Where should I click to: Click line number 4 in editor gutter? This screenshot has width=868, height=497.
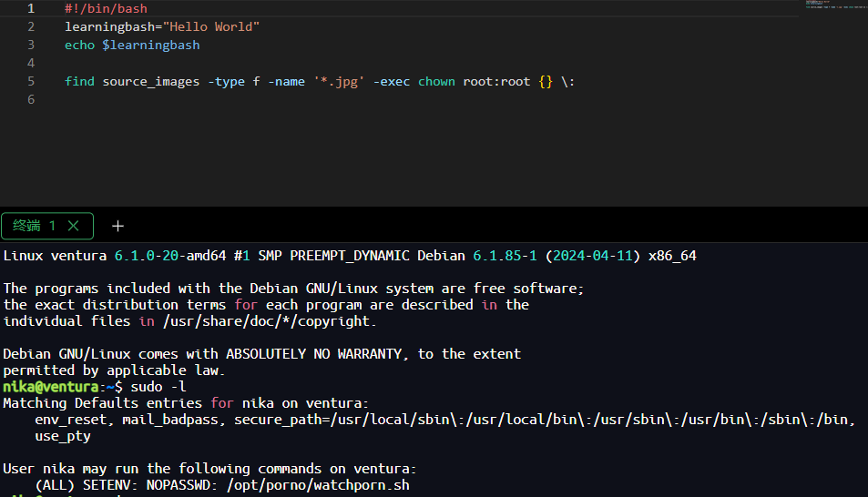31,63
